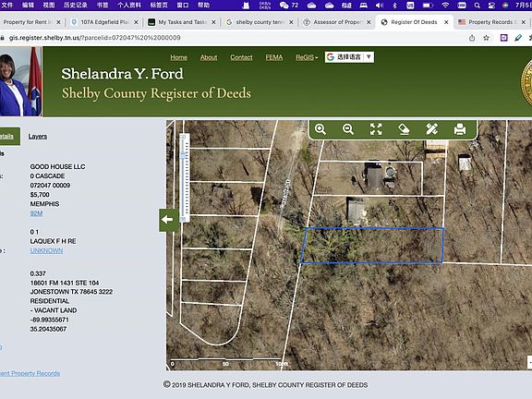Open the Layers tab
Screen dimensions: 532x399
click(x=38, y=137)
